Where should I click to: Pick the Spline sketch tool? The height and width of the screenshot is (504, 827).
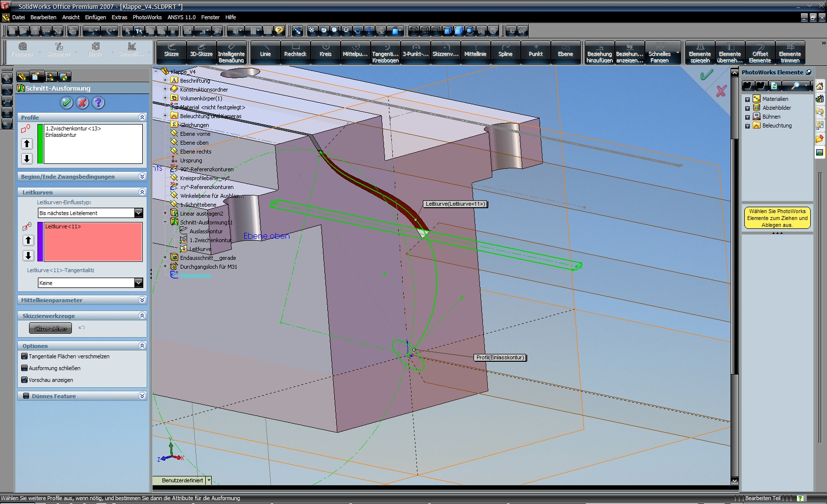click(x=506, y=53)
